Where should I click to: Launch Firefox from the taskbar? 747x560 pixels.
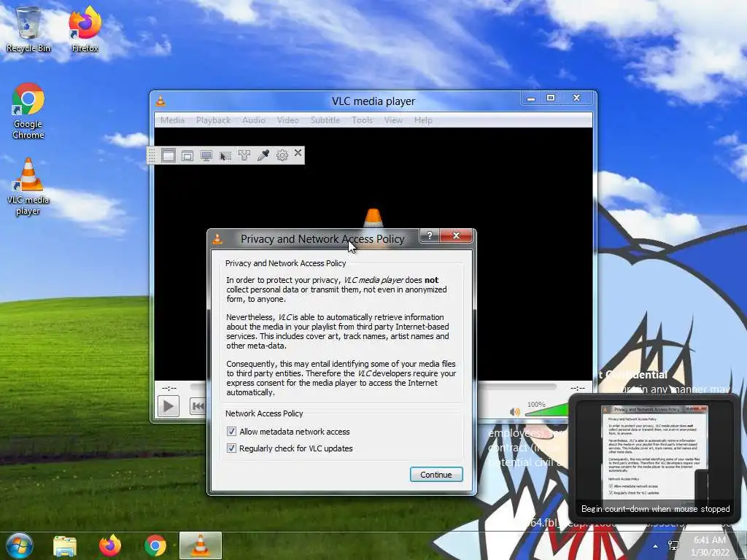(110, 545)
